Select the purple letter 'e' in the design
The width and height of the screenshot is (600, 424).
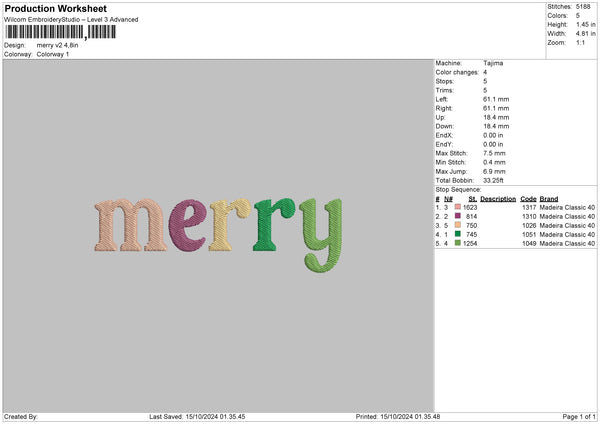click(x=188, y=225)
